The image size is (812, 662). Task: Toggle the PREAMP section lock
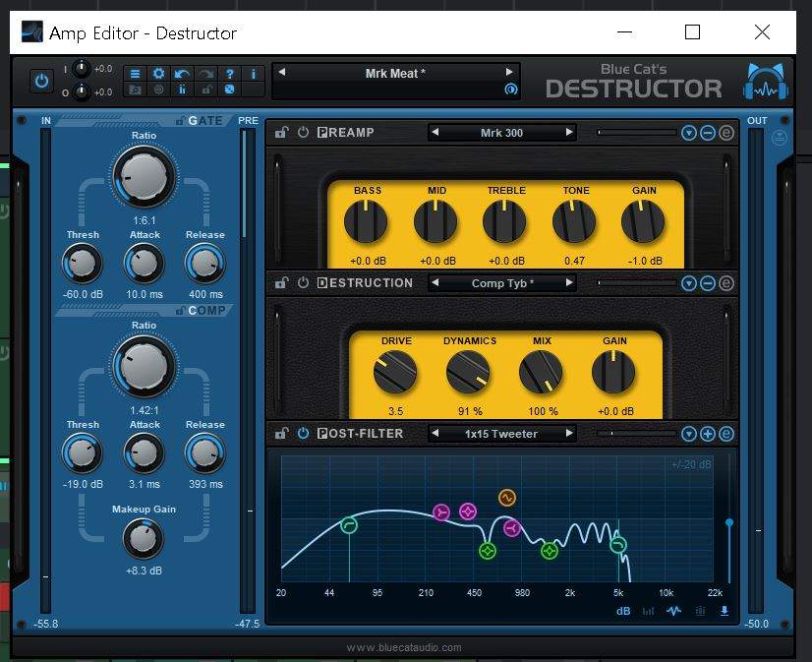coord(282,132)
